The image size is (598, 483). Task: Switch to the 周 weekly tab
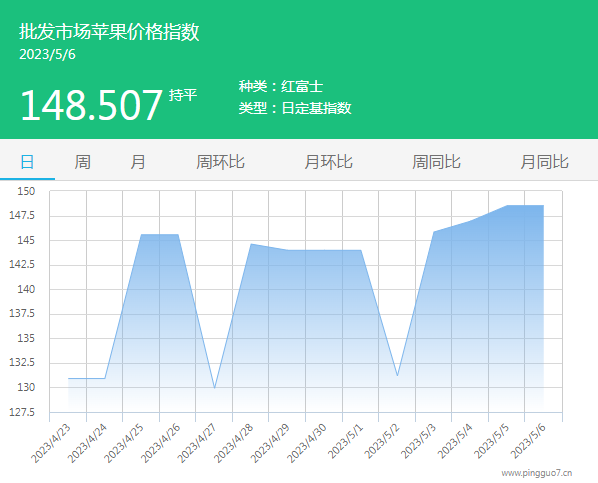coord(82,162)
